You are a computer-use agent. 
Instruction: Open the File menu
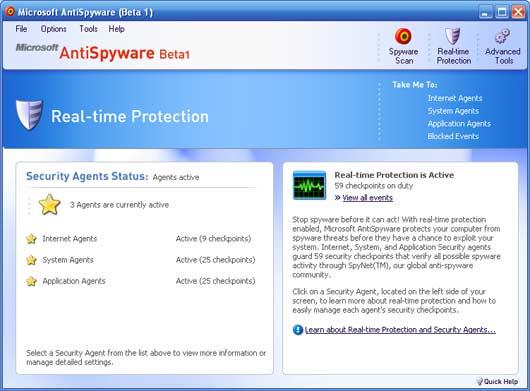coord(21,29)
